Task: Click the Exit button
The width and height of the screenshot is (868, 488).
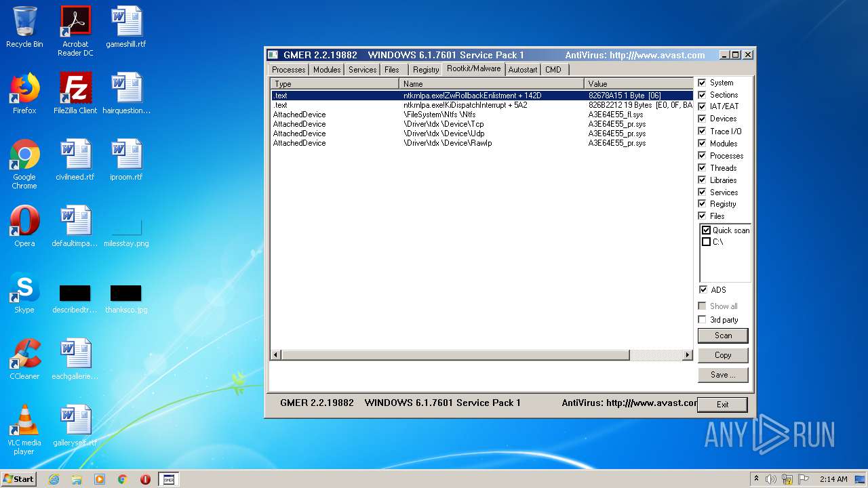Action: 723,405
